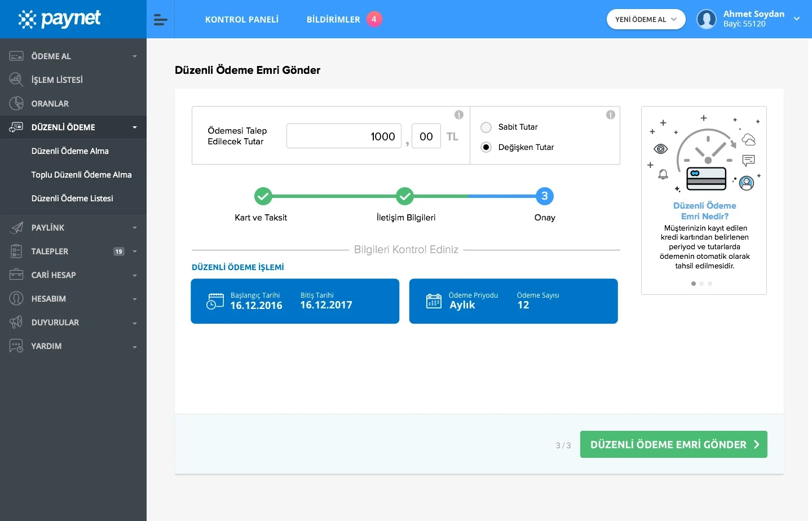This screenshot has height=521, width=812.
Task: Select the Değişken Tutar radio button
Action: 486,148
